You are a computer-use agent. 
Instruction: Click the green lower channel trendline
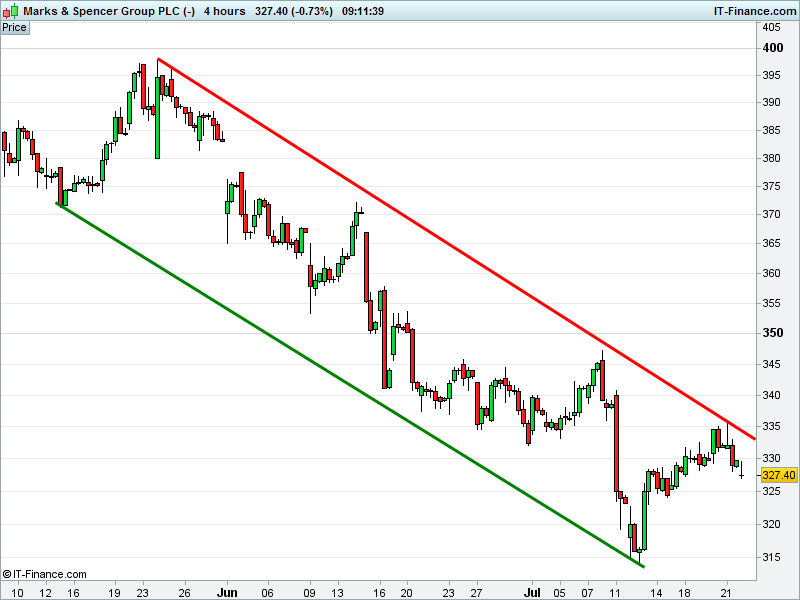click(350, 385)
